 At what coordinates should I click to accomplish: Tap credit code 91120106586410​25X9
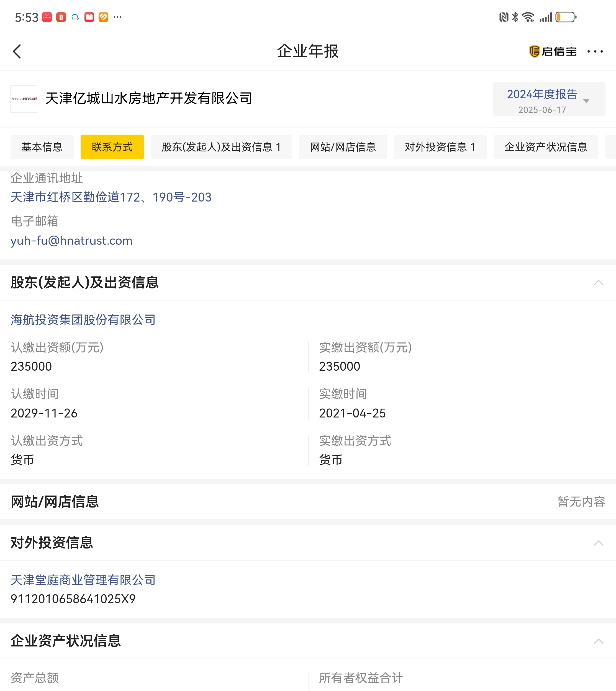[73, 599]
